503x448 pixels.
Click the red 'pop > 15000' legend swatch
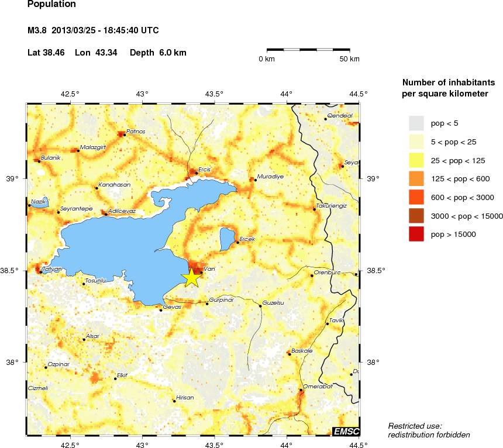[x=416, y=234]
